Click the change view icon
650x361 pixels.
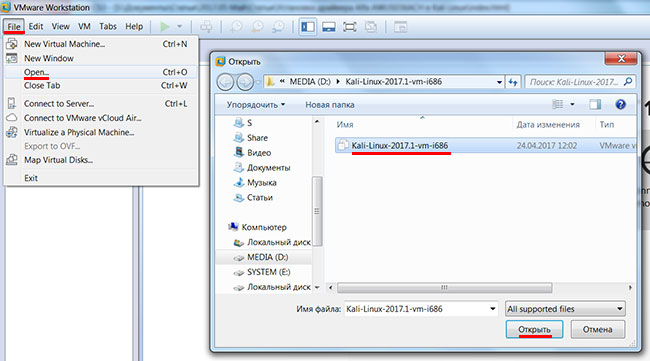[558, 104]
